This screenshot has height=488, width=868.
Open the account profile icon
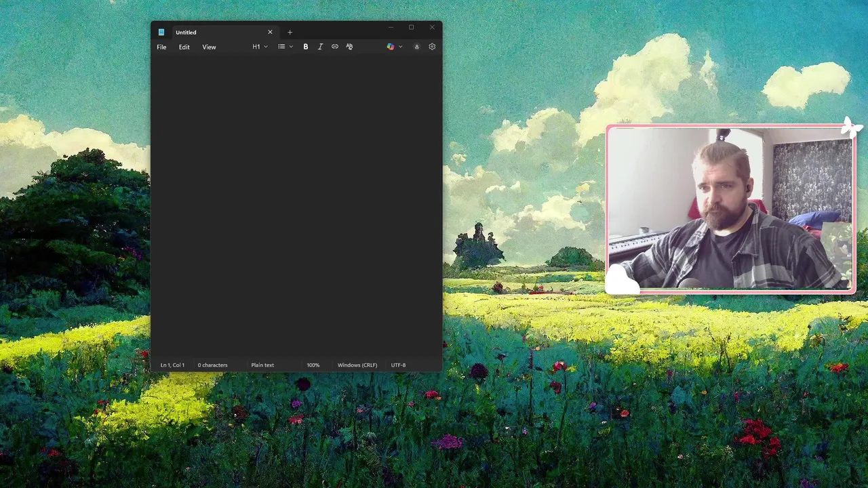coord(416,47)
